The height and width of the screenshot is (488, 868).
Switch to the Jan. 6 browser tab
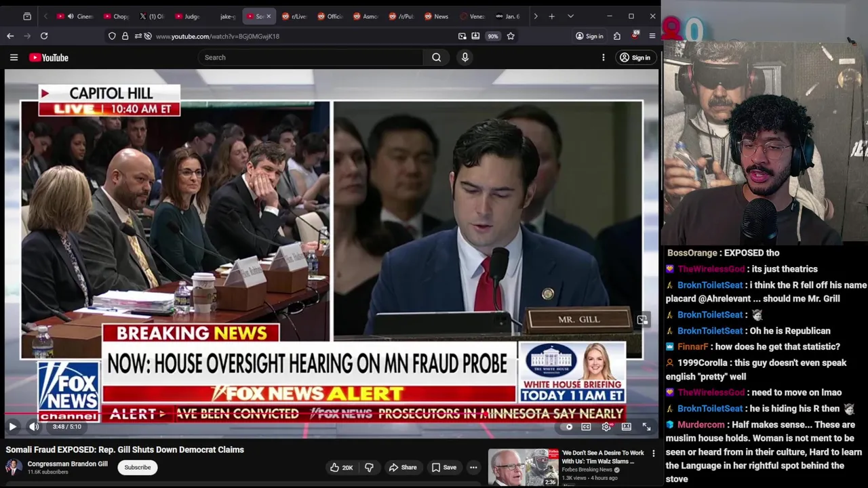pos(508,16)
